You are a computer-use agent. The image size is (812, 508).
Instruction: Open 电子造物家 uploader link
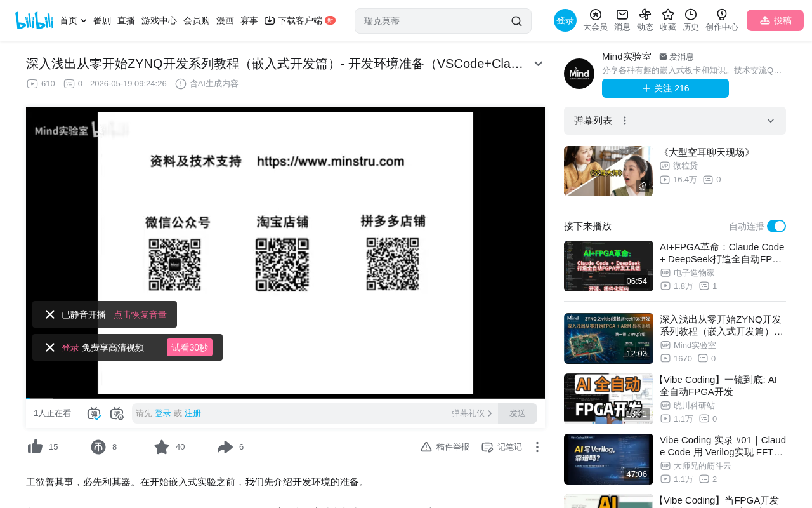point(694,273)
